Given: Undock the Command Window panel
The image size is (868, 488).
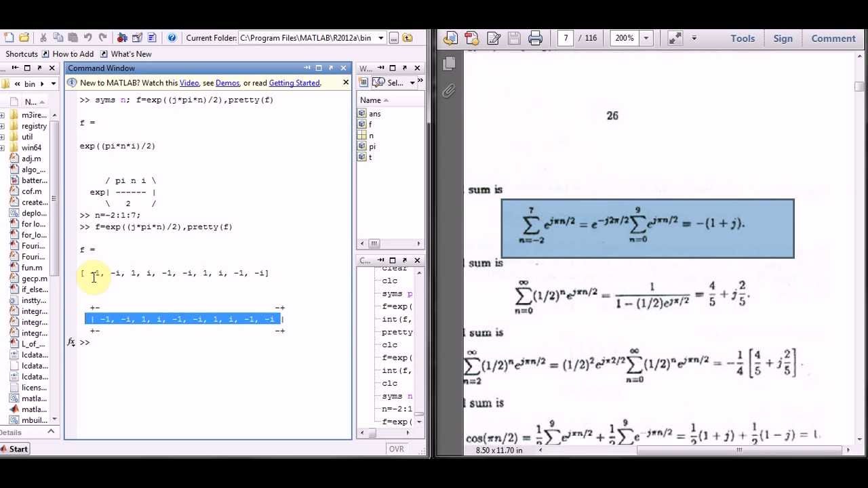Looking at the screenshot, I should [330, 68].
